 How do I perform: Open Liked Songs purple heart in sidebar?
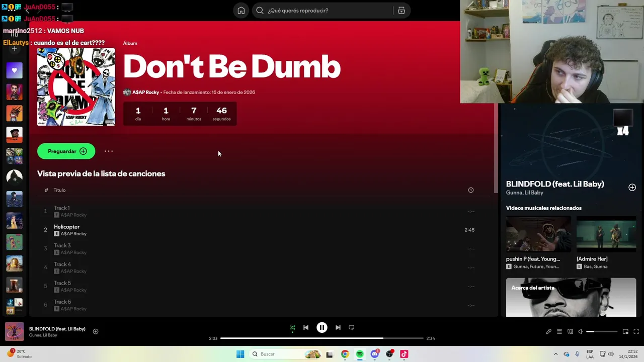point(14,70)
